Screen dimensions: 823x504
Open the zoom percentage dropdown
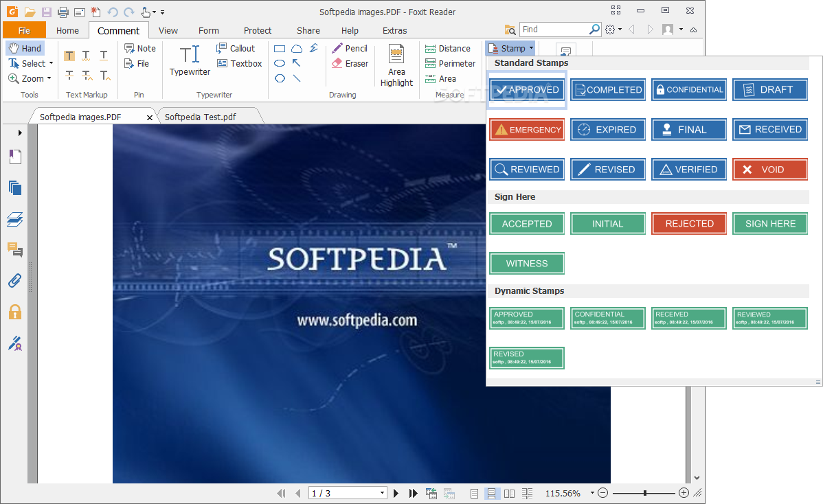(x=592, y=493)
